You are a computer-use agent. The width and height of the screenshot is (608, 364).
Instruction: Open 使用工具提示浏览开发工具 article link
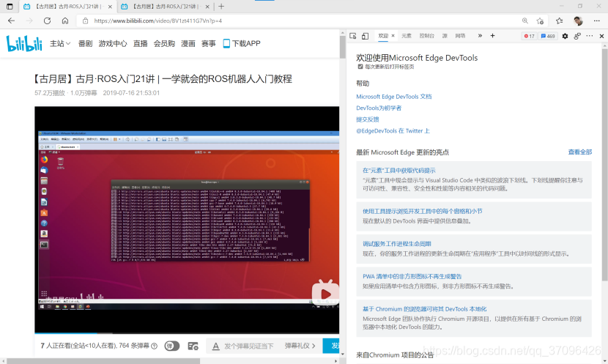(x=422, y=211)
